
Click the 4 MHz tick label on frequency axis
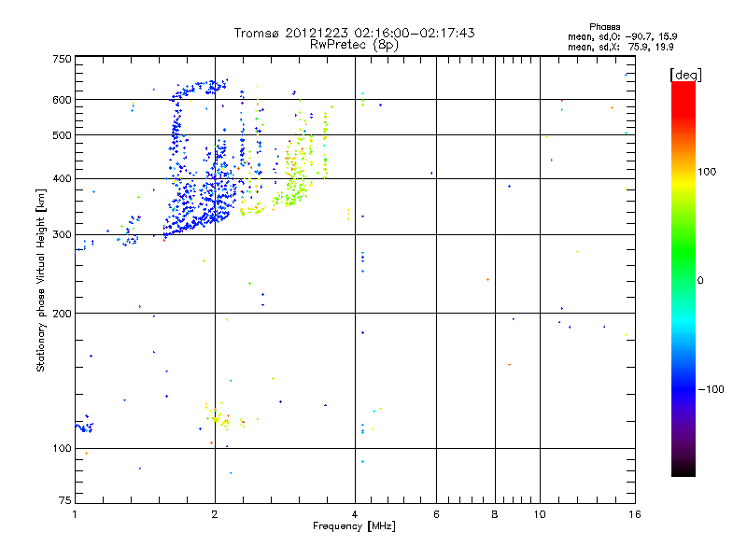(x=355, y=514)
